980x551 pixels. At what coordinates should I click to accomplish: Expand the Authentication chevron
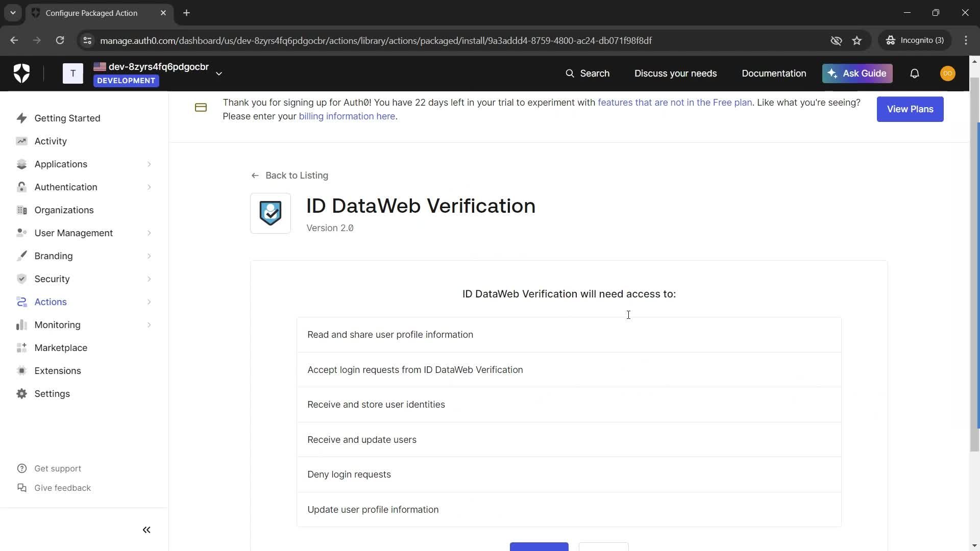[149, 187]
